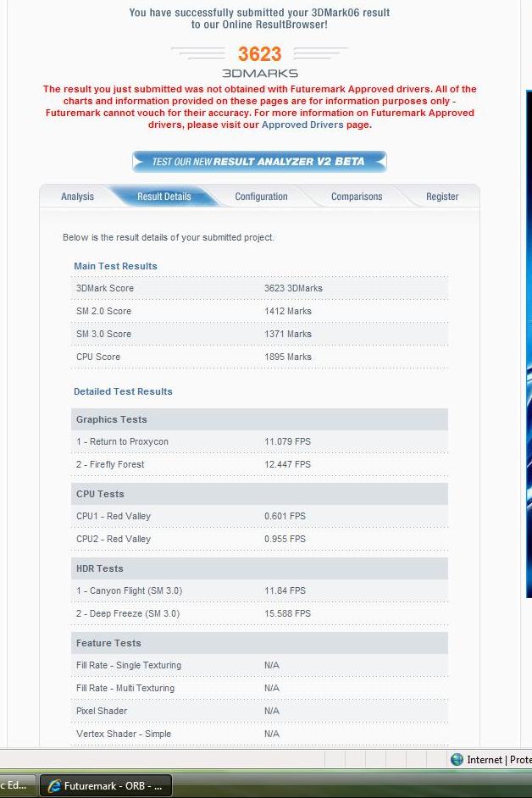Click the blue advertisement banner on right

coord(529,344)
